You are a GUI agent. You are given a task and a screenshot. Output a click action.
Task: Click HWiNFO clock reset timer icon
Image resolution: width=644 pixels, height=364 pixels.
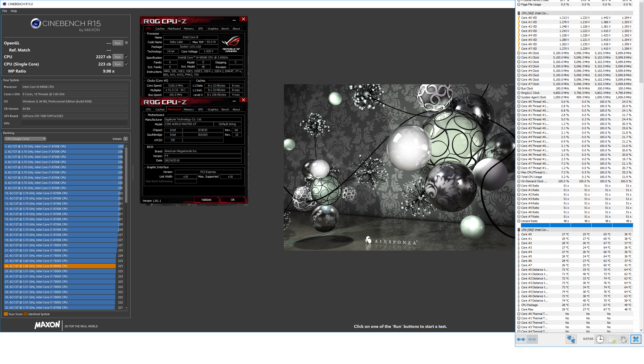600,339
